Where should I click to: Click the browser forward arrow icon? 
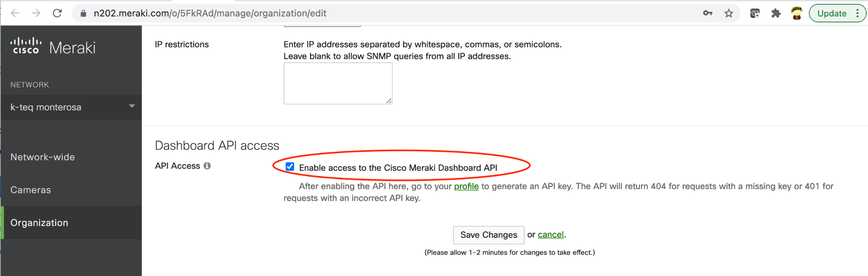pos(36,13)
